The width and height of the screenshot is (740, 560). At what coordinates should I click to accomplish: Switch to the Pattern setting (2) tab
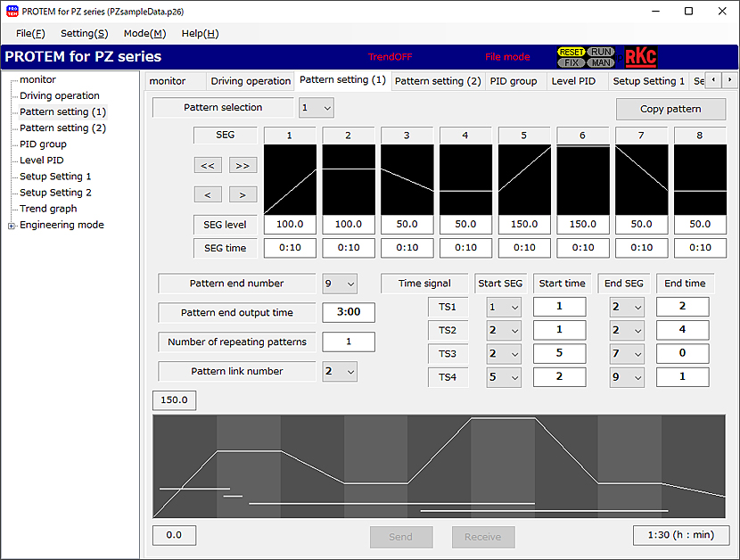point(438,81)
